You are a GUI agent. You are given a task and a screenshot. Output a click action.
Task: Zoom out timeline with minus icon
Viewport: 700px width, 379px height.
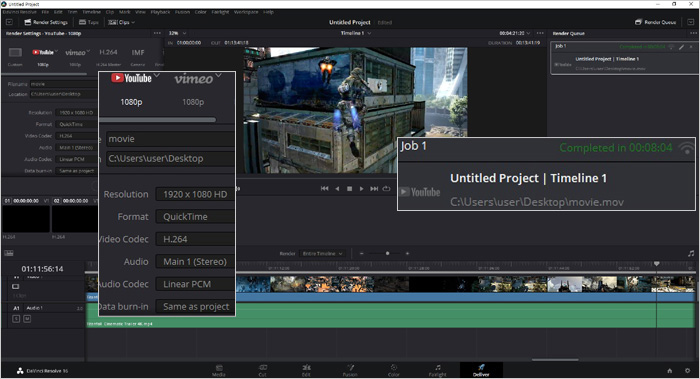coord(362,254)
